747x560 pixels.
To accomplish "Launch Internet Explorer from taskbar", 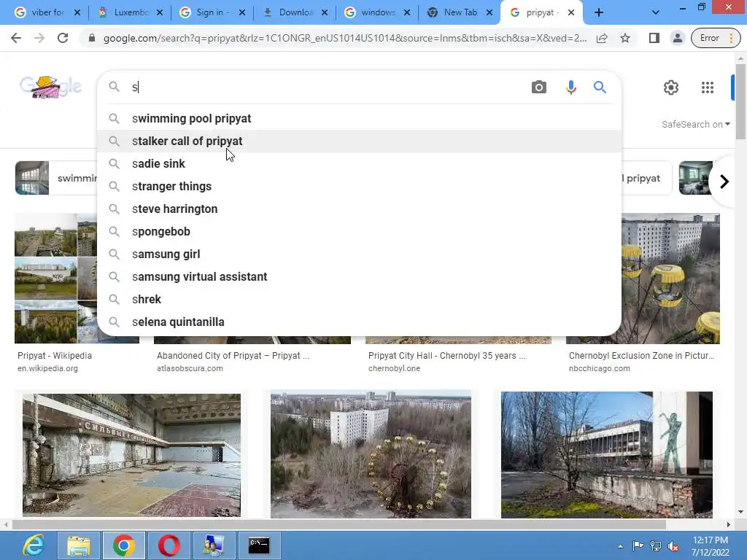I will (x=32, y=545).
